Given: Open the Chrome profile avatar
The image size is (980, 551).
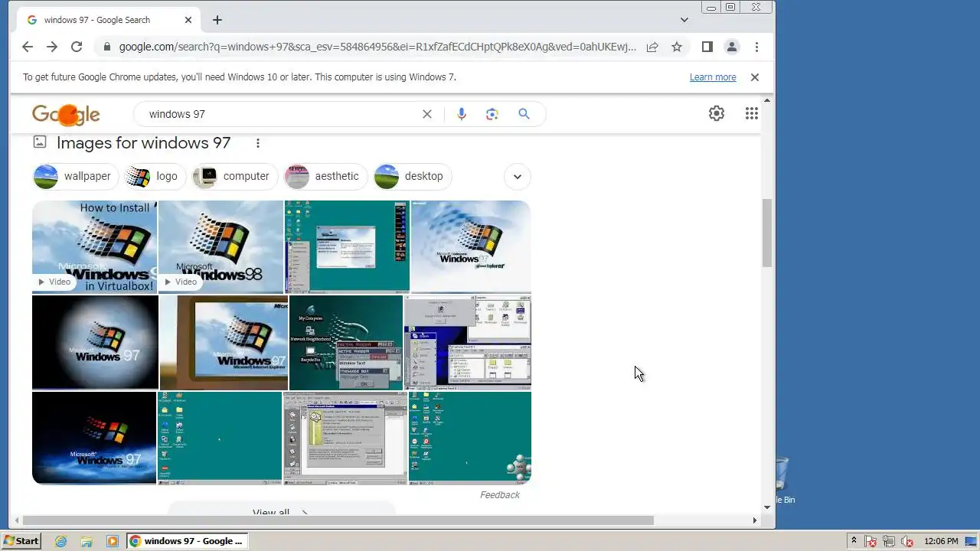Looking at the screenshot, I should coord(732,47).
